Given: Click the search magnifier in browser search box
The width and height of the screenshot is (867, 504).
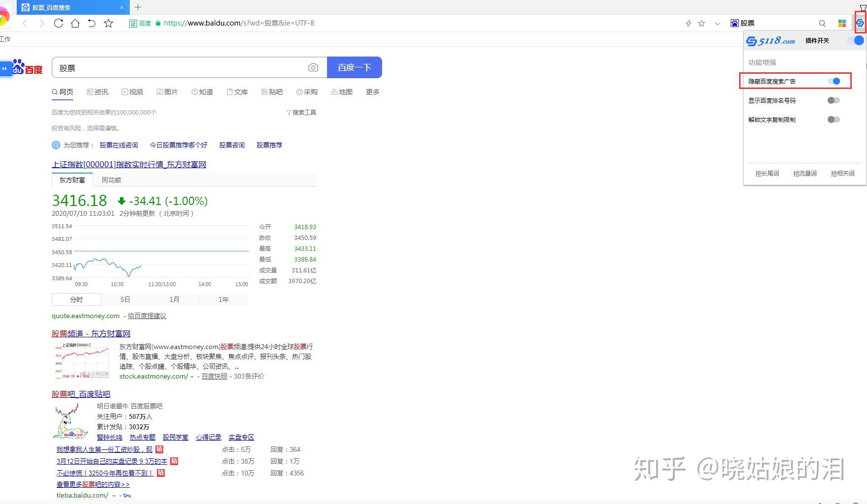Looking at the screenshot, I should point(822,23).
